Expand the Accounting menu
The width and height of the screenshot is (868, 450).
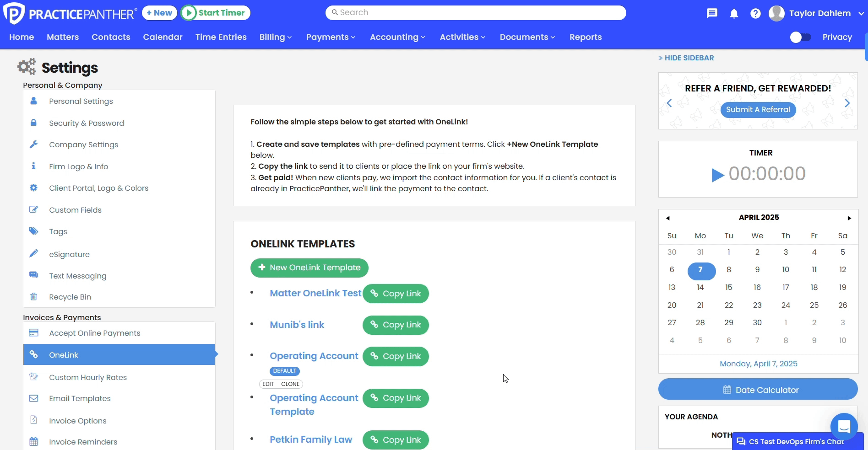tap(397, 37)
